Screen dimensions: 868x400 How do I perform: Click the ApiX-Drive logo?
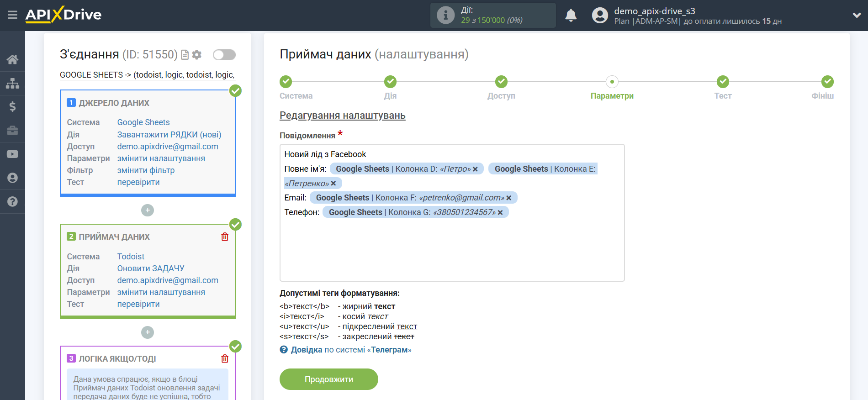[x=64, y=15]
